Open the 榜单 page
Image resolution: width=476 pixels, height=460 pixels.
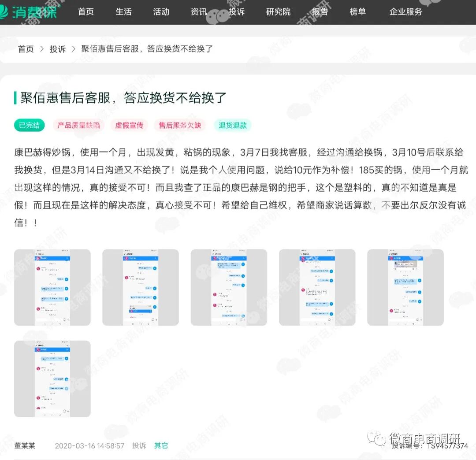click(358, 12)
